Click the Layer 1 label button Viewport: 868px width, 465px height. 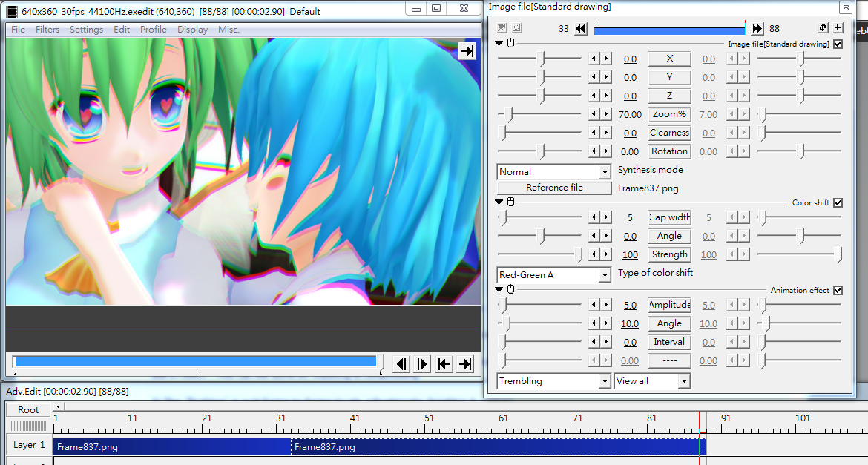29,445
